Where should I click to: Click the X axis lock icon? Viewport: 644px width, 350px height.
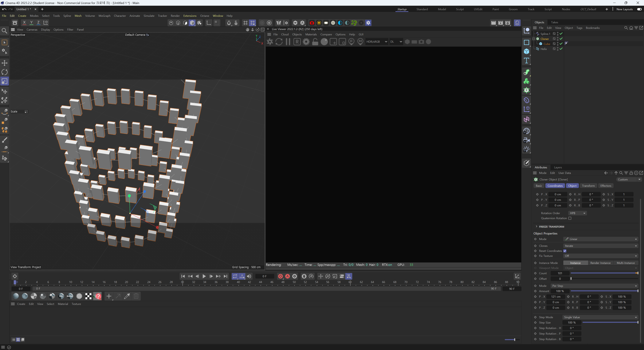(x=24, y=23)
